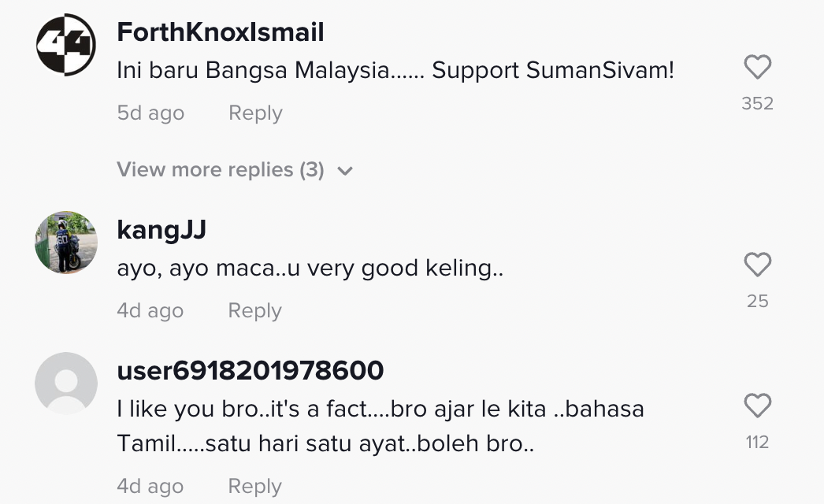Visit the FortKnoxIsmail username link
The width and height of the screenshot is (824, 504).
point(221,32)
